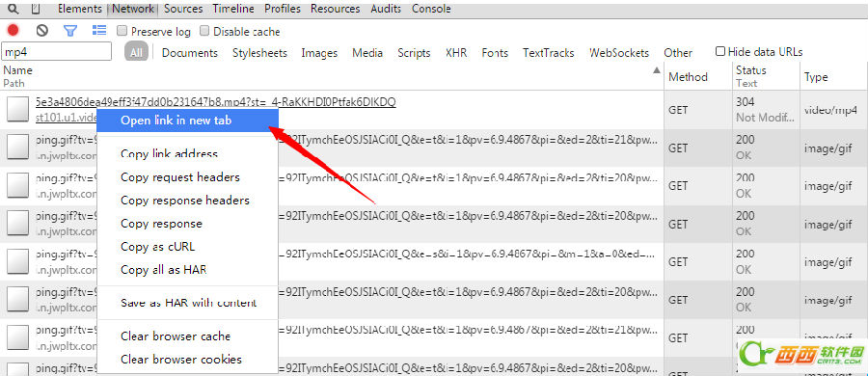Image resolution: width=868 pixels, height=376 pixels.
Task: Toggle the blue filter funnel icon
Action: pos(70,31)
